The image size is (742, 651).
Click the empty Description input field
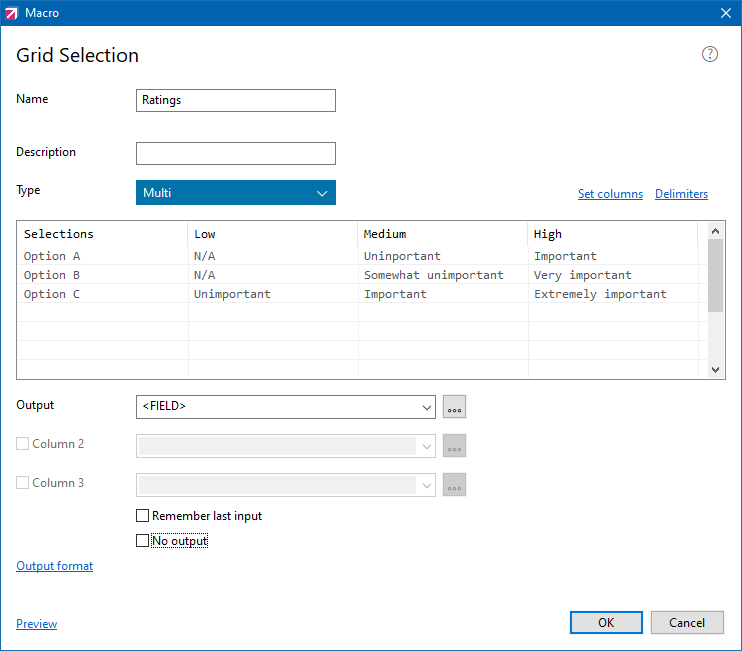[x=235, y=153]
